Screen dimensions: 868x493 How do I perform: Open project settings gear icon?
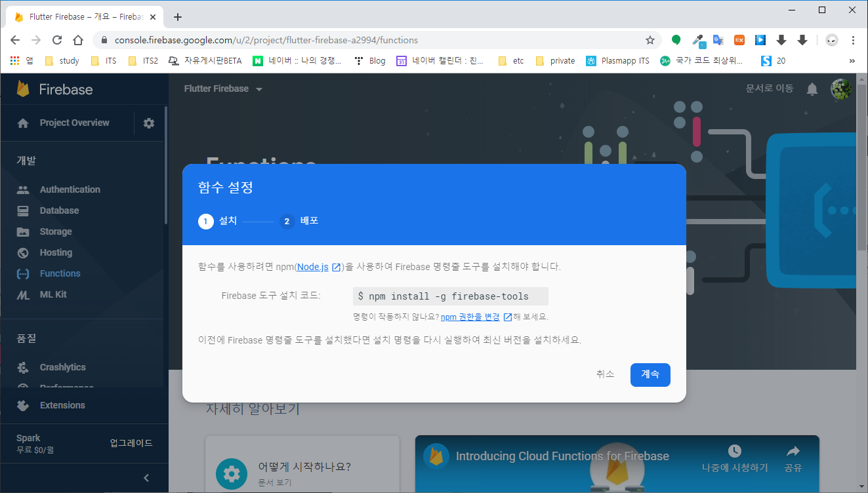[149, 123]
